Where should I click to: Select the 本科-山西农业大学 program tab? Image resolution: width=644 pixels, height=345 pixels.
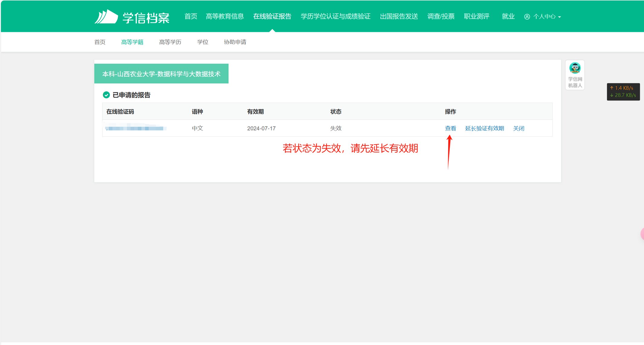coord(161,74)
